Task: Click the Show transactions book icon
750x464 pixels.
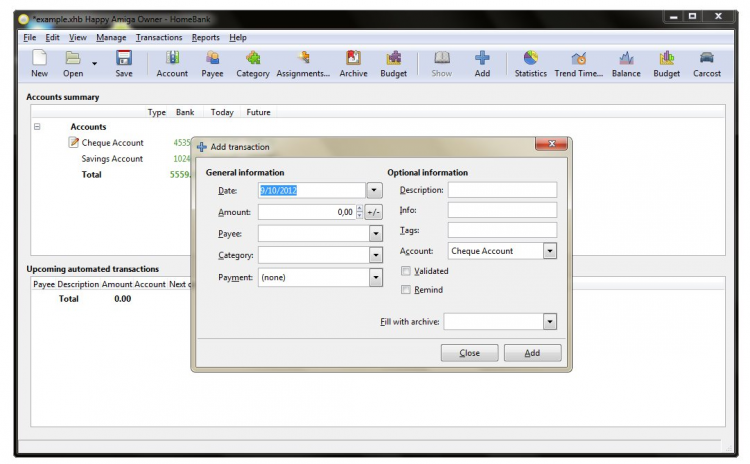Action: click(441, 58)
